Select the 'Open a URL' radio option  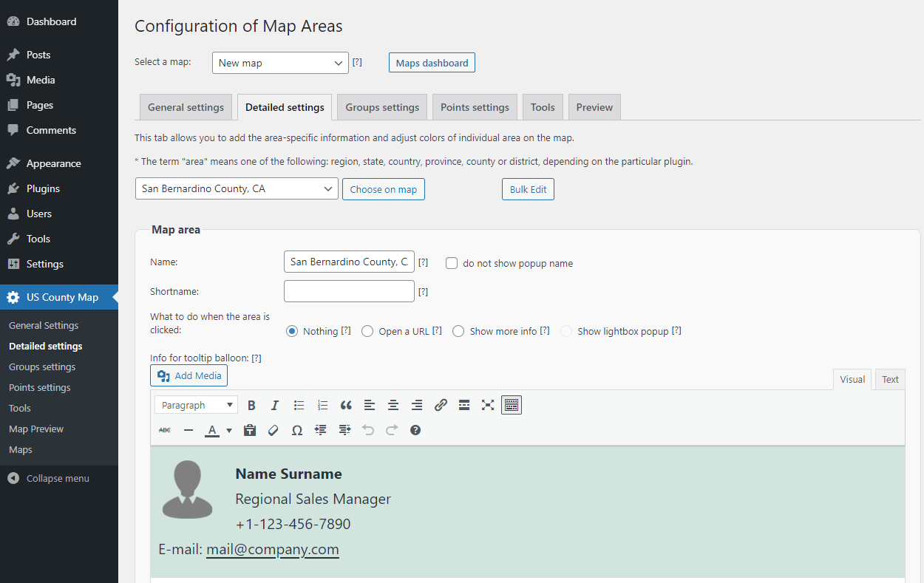click(x=367, y=331)
